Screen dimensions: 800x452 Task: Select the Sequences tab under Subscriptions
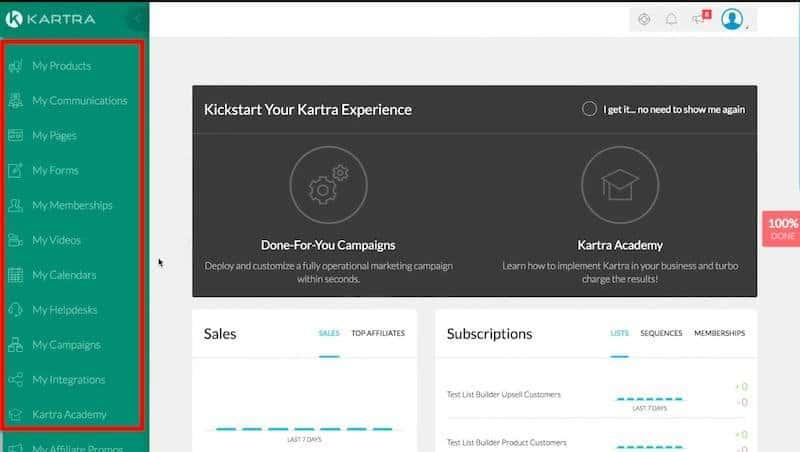661,333
